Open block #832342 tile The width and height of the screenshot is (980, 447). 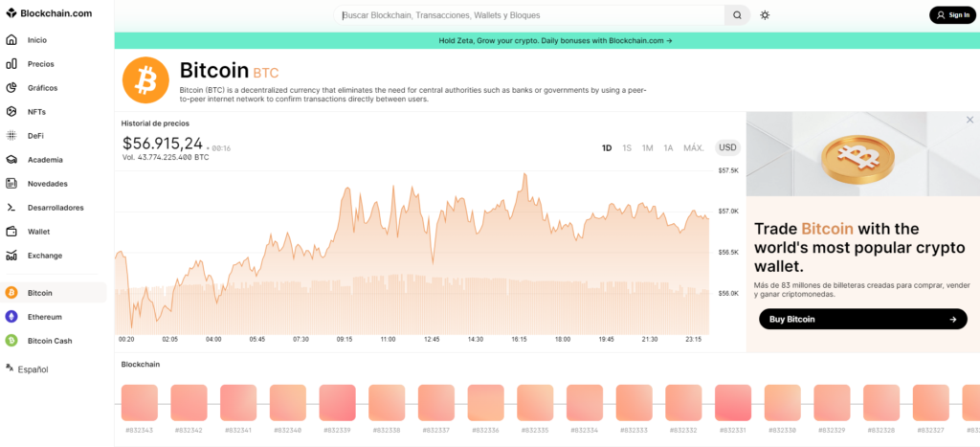[x=189, y=403]
